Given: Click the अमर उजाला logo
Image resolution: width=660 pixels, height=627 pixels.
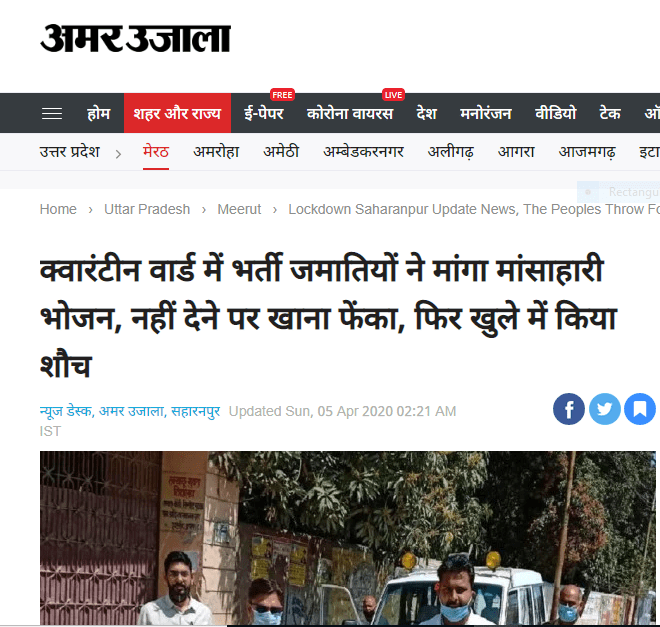Looking at the screenshot, I should pos(135,38).
